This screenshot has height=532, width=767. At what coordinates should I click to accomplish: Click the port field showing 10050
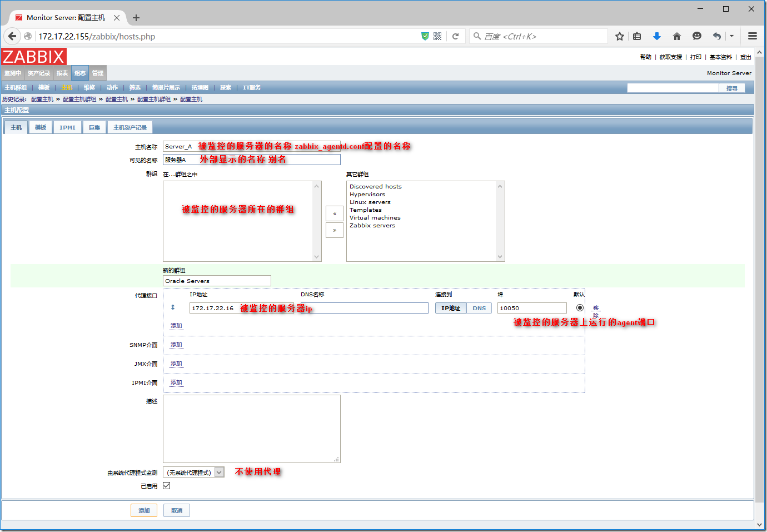532,308
